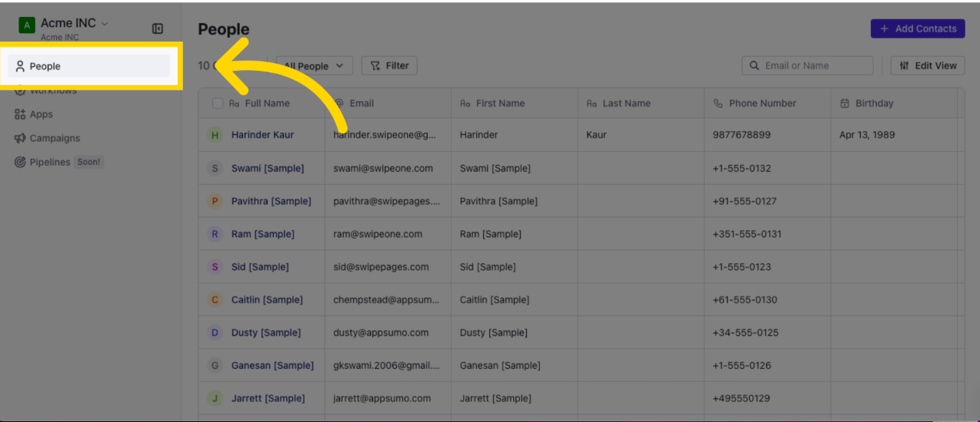Expand the Acme INC workspace switcher
The height and width of the screenshot is (422, 980).
click(105, 24)
